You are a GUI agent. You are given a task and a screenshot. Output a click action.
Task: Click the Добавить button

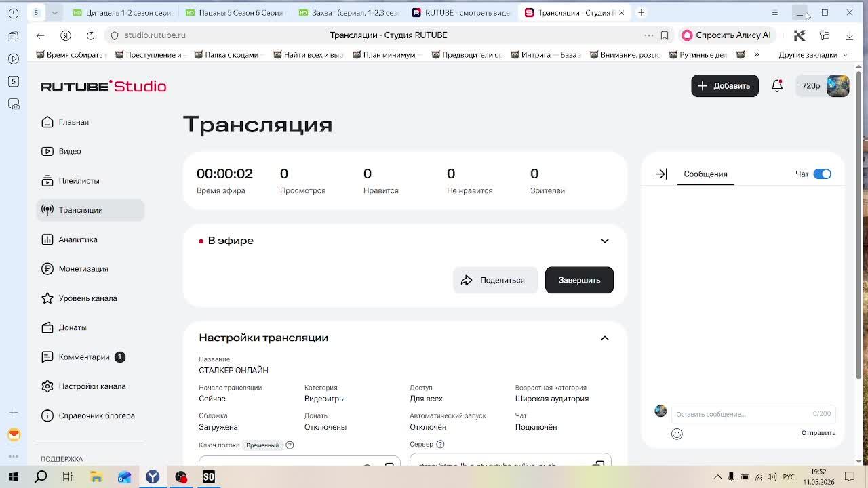725,86
